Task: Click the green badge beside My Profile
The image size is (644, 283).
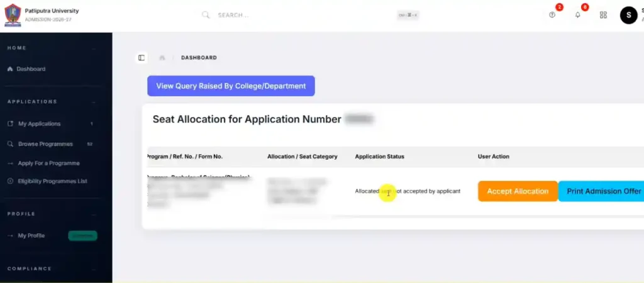Action: click(82, 236)
